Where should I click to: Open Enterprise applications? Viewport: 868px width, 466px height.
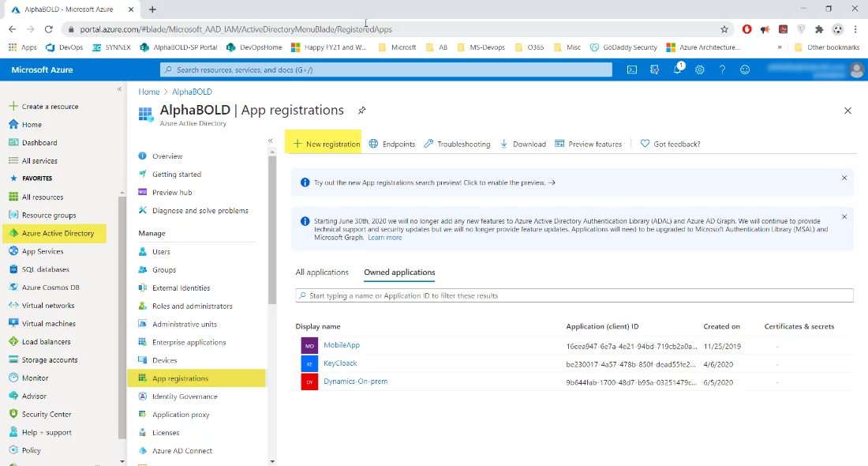pos(189,343)
